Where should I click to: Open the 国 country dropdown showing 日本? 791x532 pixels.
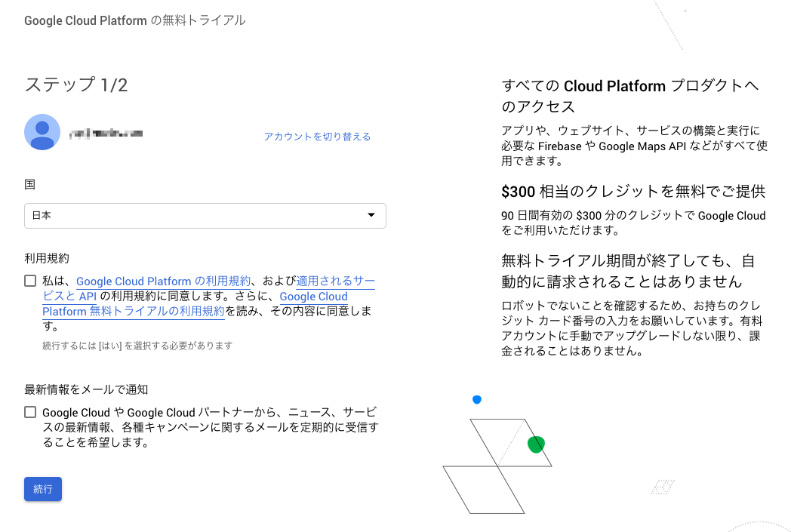[205, 216]
